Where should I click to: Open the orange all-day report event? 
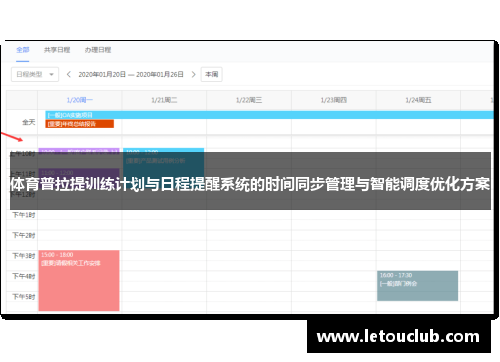pos(80,124)
